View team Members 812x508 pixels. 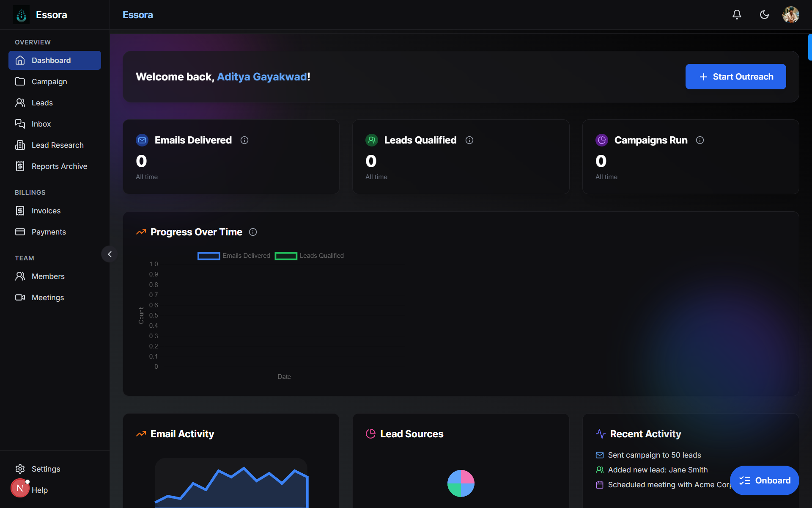point(55,276)
